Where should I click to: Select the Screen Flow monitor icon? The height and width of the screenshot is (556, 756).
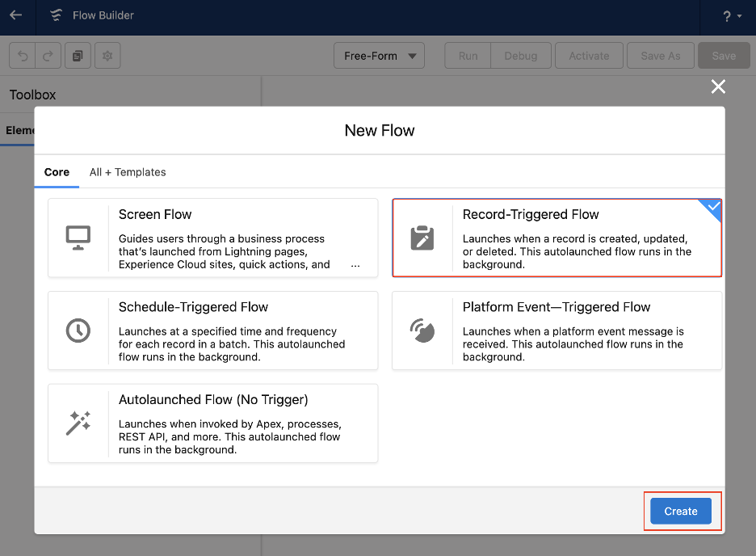click(78, 237)
